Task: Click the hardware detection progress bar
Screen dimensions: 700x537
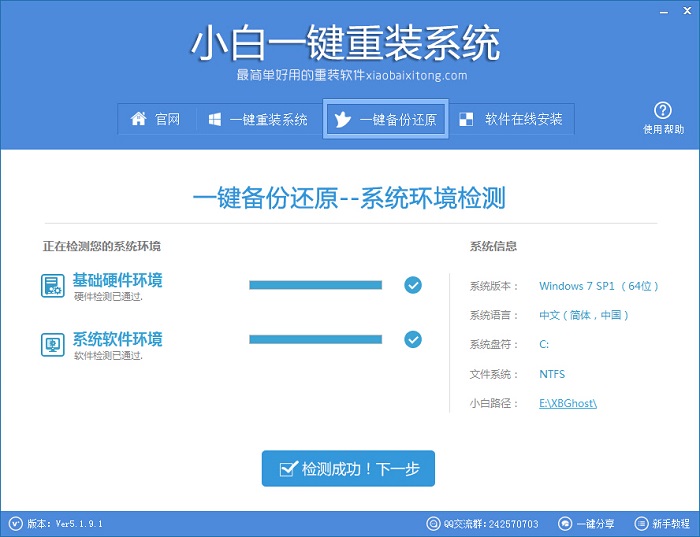Action: pyautogui.click(x=315, y=285)
